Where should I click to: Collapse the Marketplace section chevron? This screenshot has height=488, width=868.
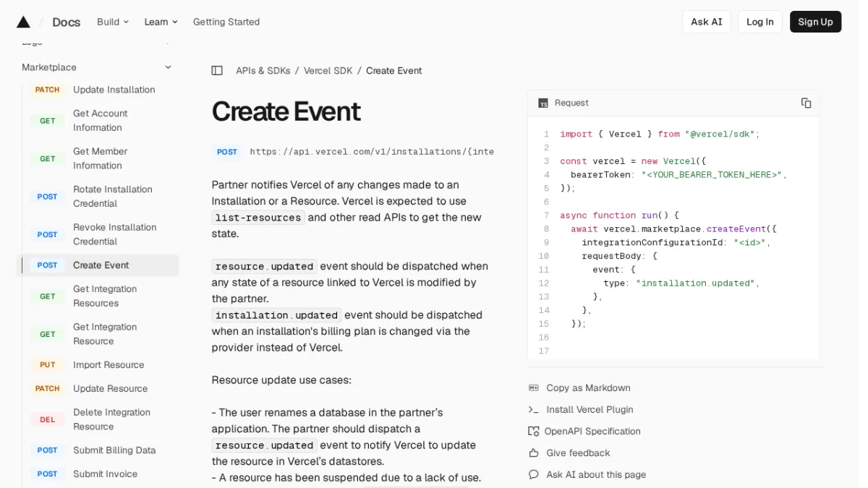click(x=169, y=67)
